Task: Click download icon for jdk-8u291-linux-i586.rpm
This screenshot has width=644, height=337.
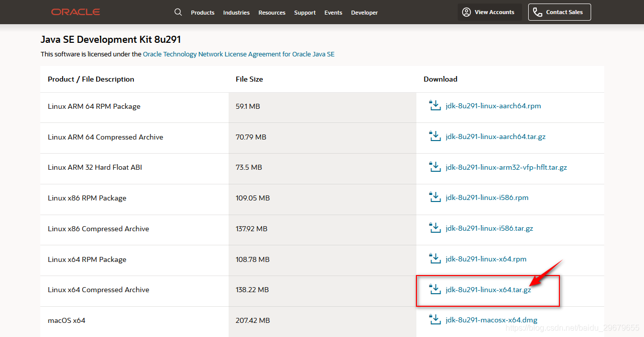Action: coord(435,197)
